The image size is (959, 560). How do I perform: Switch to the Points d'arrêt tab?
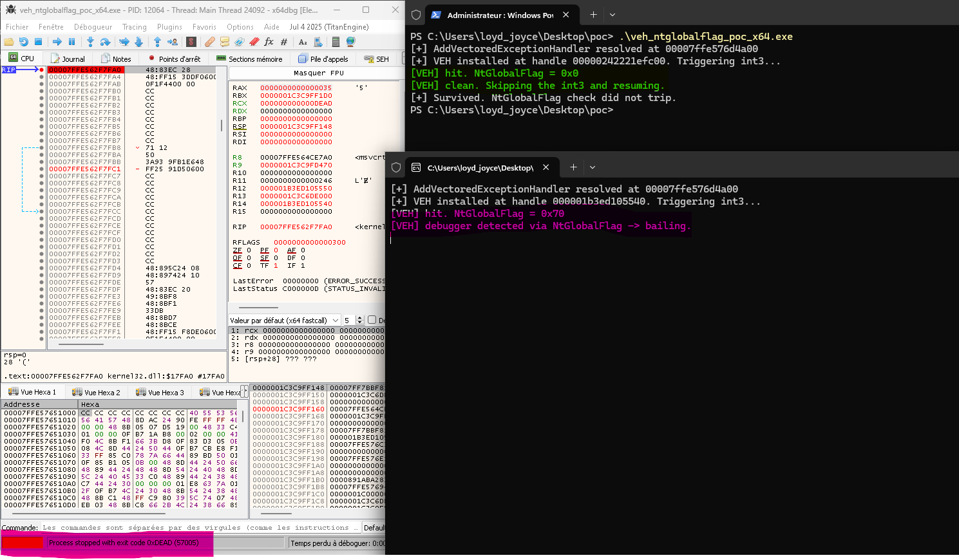pos(174,59)
